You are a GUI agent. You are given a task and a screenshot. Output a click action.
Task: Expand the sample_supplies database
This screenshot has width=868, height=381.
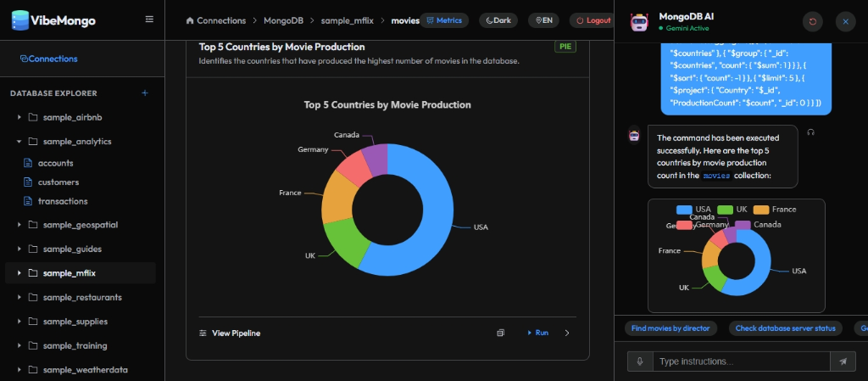click(x=19, y=322)
